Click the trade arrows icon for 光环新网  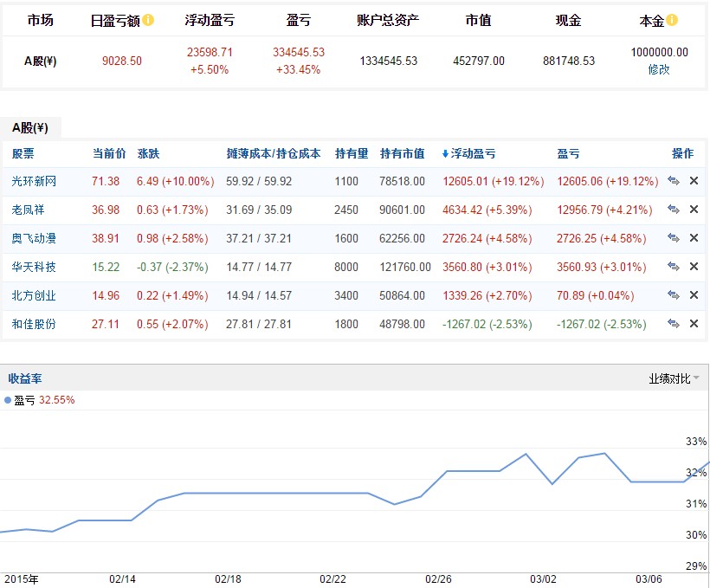pos(674,181)
